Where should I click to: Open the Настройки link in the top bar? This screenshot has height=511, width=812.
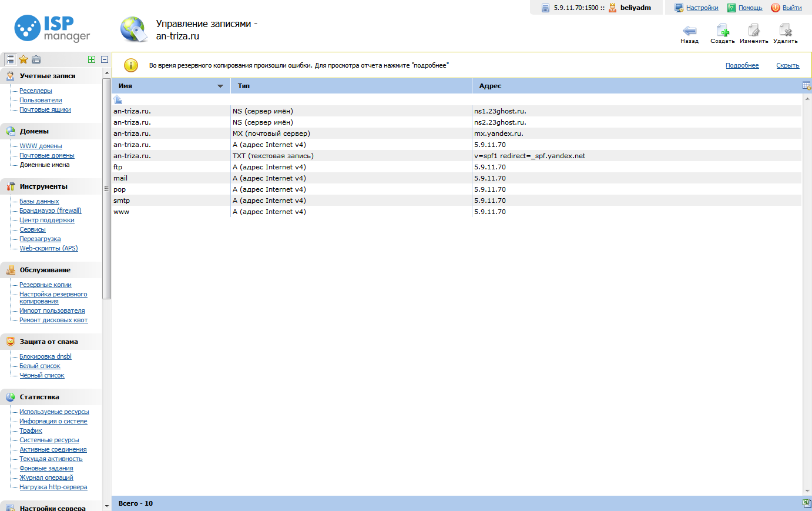click(702, 8)
